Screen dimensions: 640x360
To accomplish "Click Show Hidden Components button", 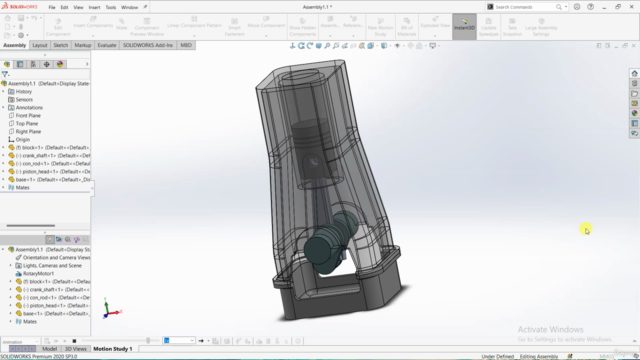I will click(x=302, y=27).
